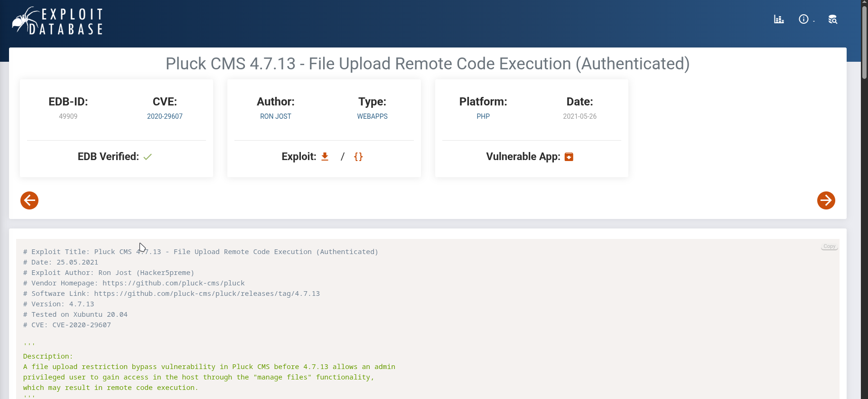Go to next exploit arrow

pos(826,200)
